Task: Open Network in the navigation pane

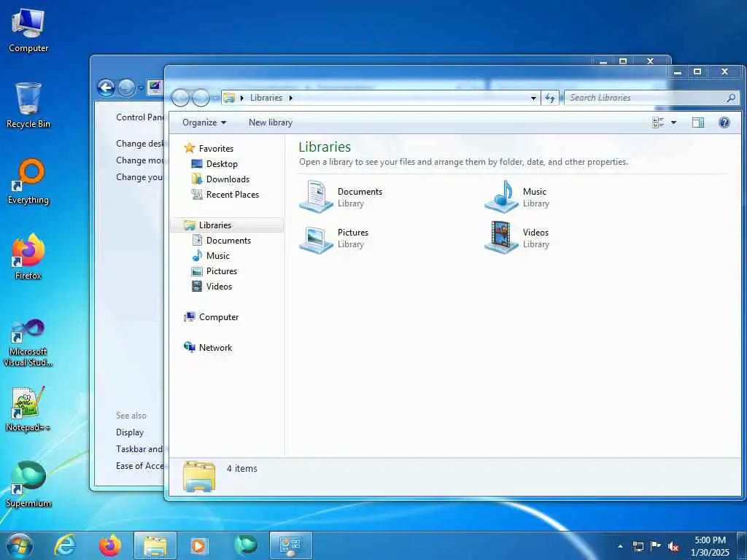Action: click(x=215, y=348)
